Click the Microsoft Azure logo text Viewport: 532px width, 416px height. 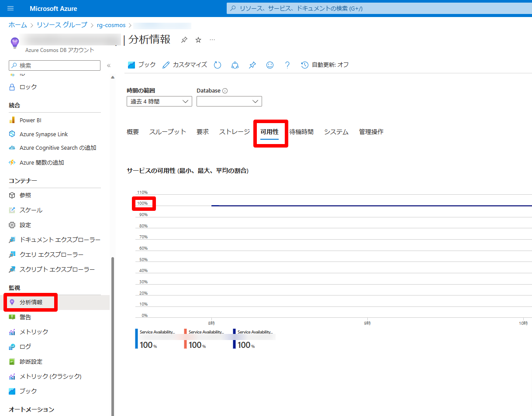click(53, 8)
